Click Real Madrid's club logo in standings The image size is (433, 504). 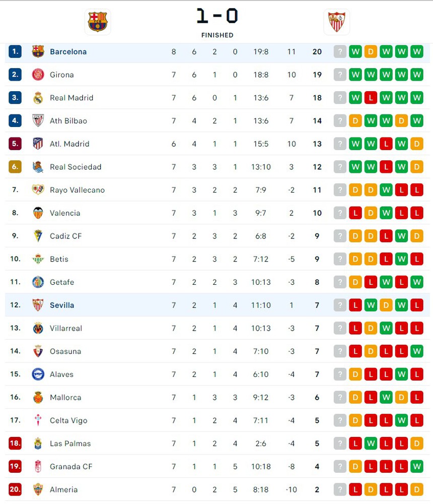(x=38, y=98)
